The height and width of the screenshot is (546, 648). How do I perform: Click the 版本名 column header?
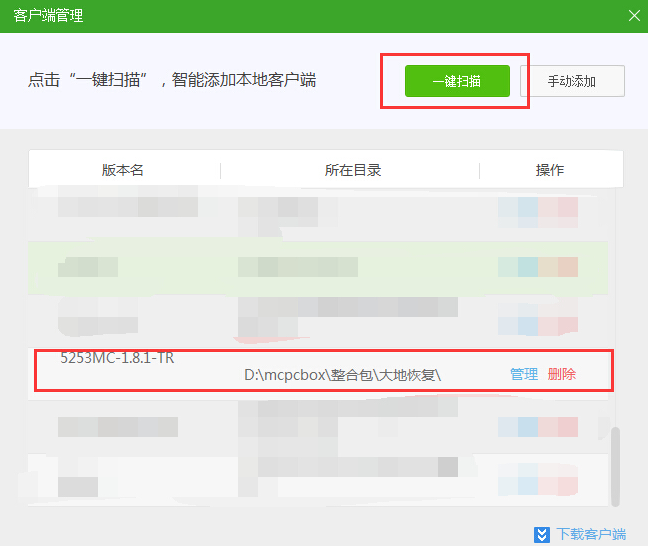click(123, 170)
